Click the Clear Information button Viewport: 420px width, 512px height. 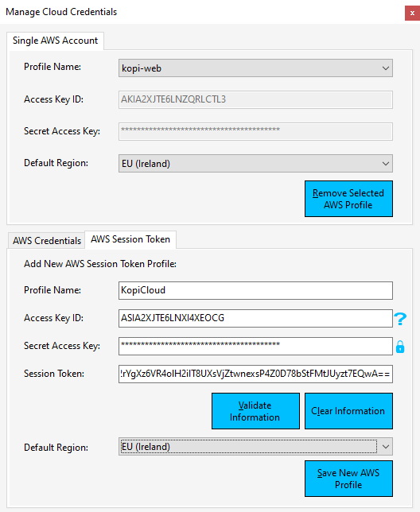(348, 411)
